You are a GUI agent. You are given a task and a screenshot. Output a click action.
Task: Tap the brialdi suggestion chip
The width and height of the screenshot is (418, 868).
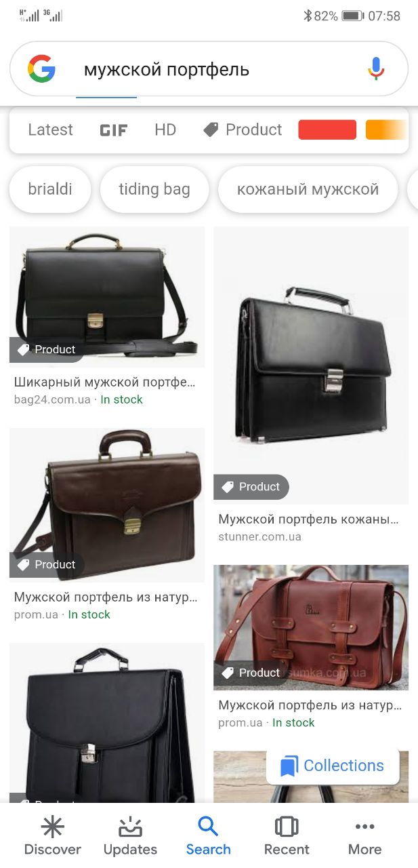pyautogui.click(x=50, y=189)
